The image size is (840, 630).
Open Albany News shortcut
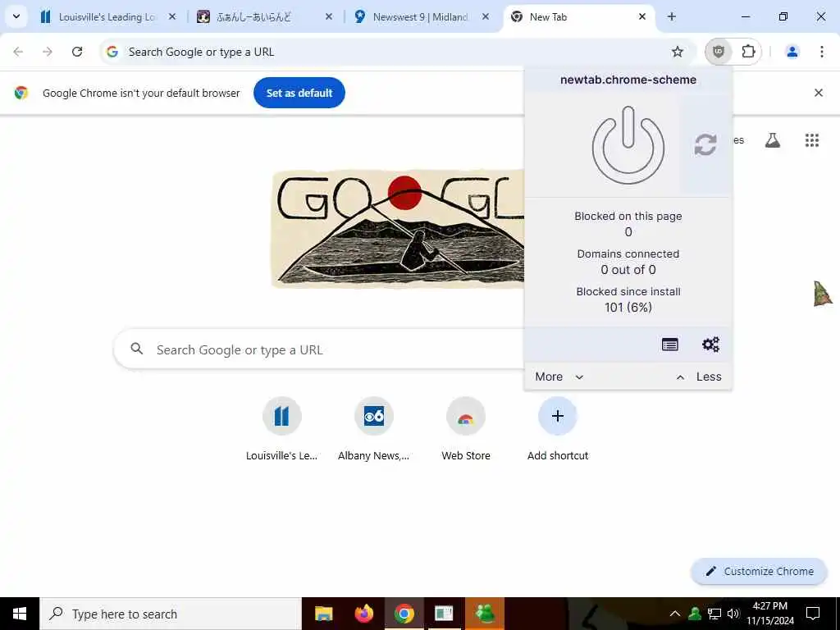373,430
